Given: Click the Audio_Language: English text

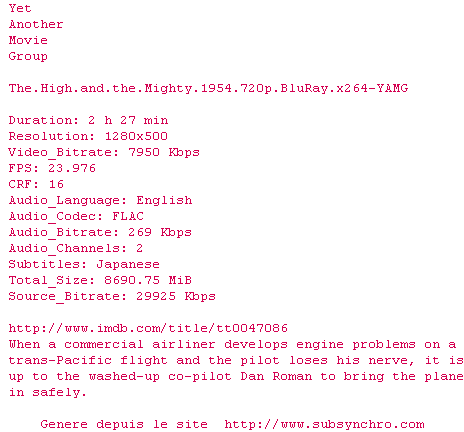Looking at the screenshot, I should click(x=100, y=200).
